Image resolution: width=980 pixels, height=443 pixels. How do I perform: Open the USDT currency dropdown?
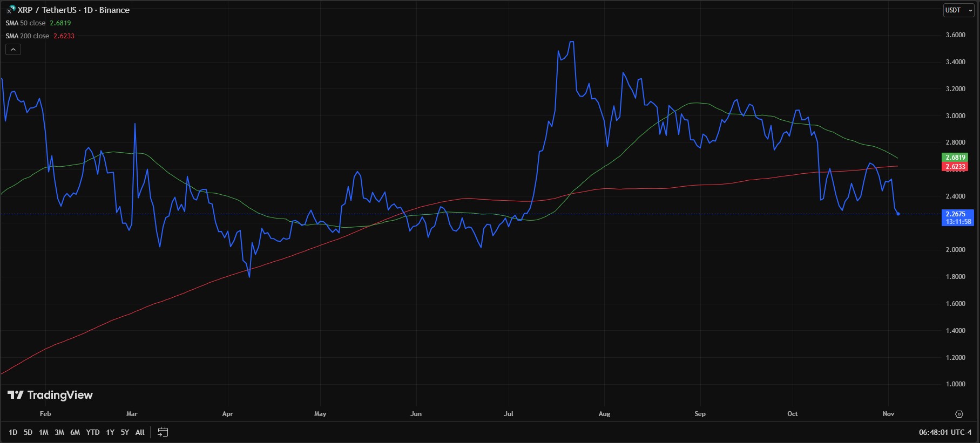958,10
